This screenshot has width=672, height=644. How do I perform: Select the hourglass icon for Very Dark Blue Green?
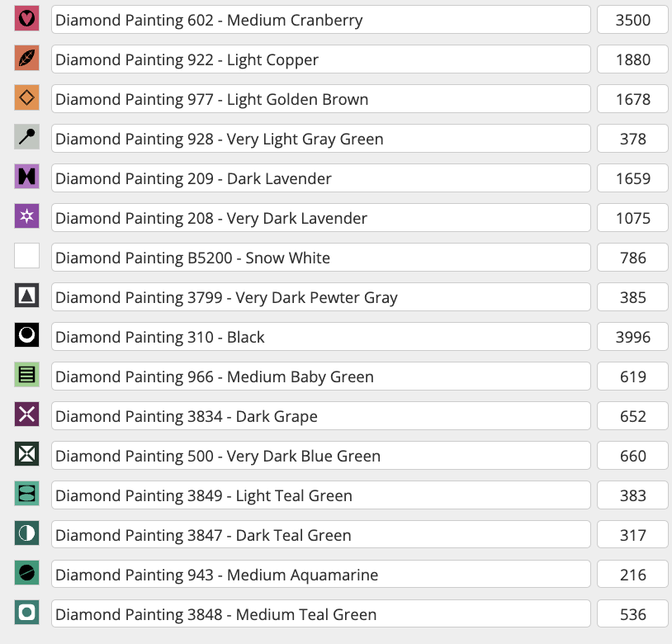(26, 456)
